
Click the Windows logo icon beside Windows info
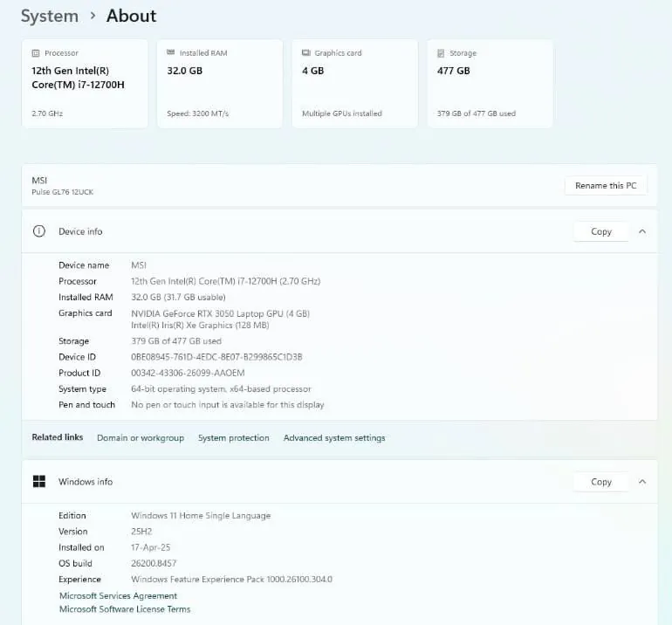point(39,481)
